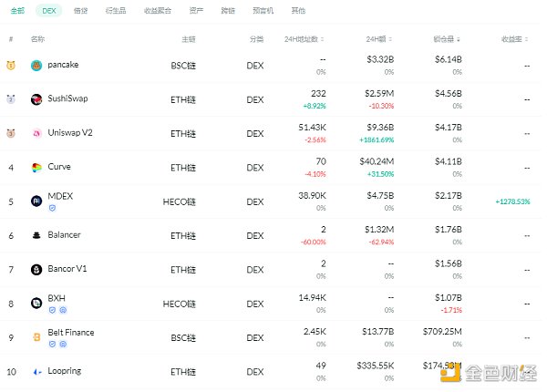Image resolution: width=547 pixels, height=392 pixels.
Task: Click the 名称 column header
Action: point(37,39)
